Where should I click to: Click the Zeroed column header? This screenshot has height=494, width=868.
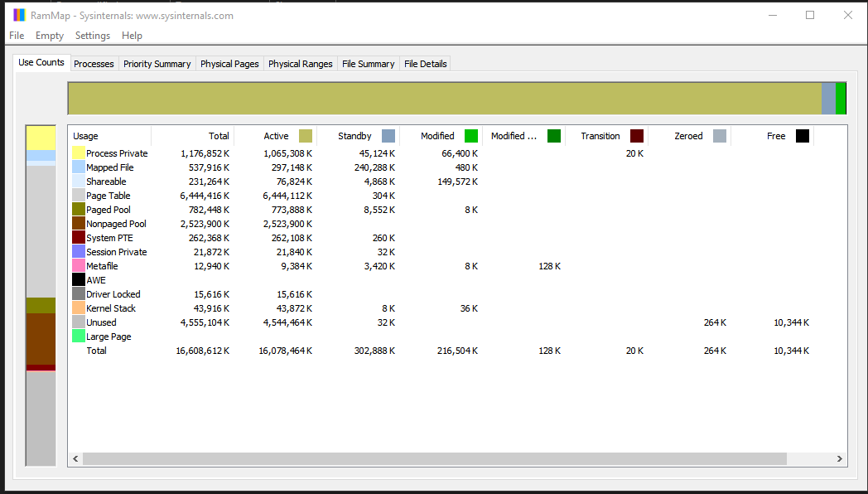click(690, 136)
